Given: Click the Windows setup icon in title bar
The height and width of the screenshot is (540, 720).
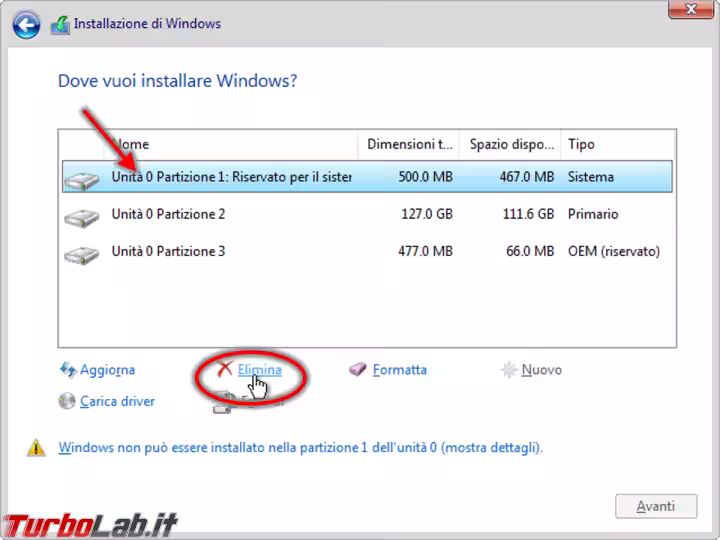Looking at the screenshot, I should [x=60, y=25].
